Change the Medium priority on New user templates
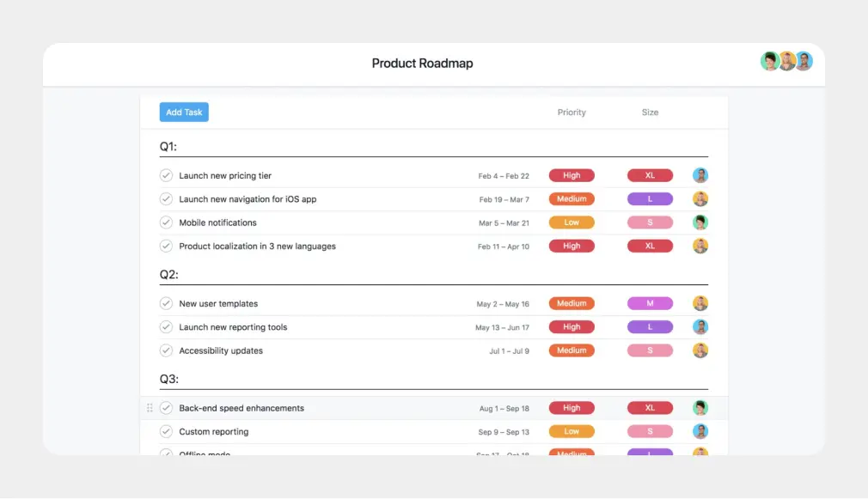 tap(572, 303)
